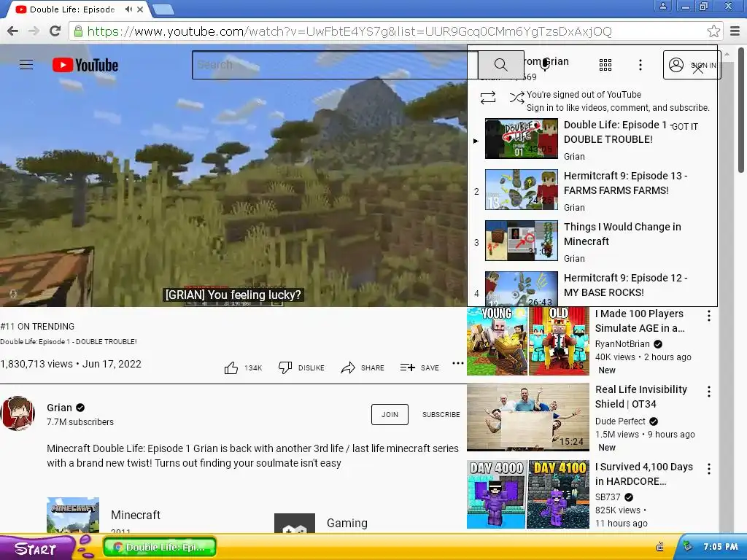
Task: Click the video player frame
Action: [233, 176]
